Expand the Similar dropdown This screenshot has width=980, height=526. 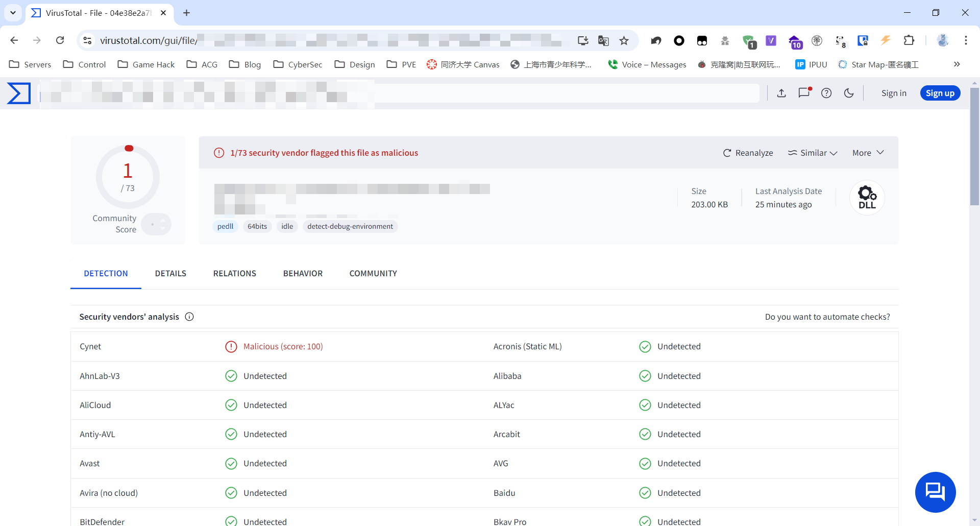tap(813, 153)
